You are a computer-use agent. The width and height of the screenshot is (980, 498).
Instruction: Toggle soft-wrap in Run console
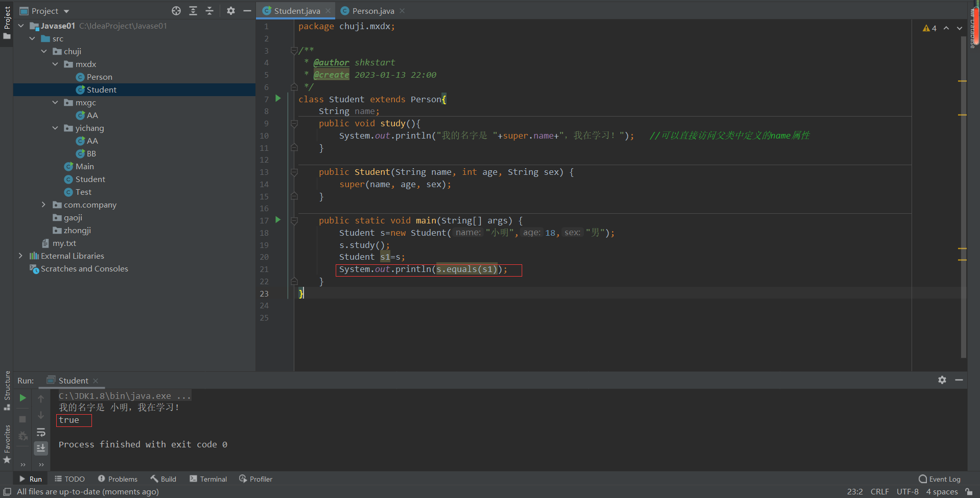point(41,433)
